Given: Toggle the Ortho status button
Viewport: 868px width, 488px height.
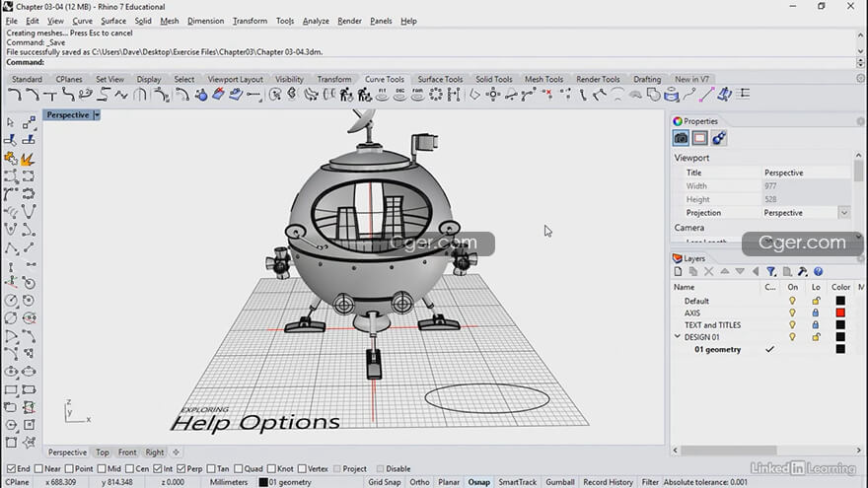Looking at the screenshot, I should coord(419,482).
